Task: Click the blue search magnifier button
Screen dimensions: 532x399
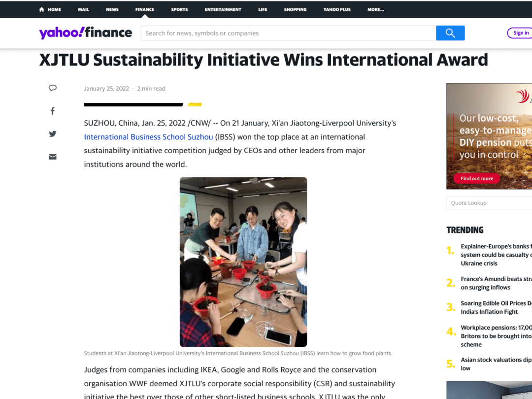Action: coord(450,33)
